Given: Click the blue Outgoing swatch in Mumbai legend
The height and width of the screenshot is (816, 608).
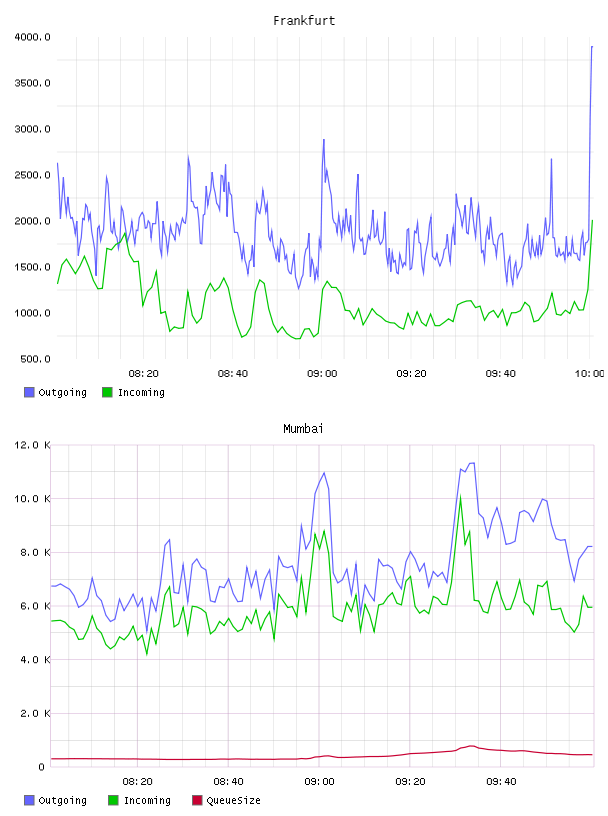Looking at the screenshot, I should [x=29, y=800].
